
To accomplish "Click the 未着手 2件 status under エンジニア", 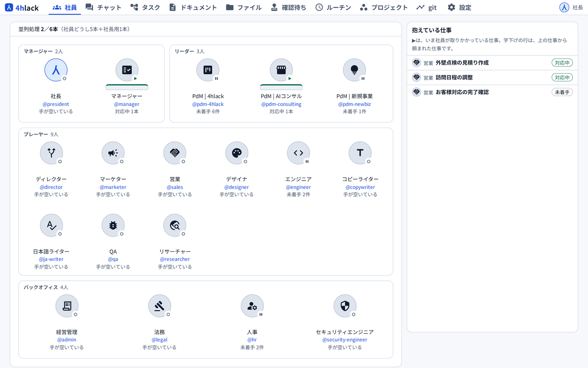I will [298, 195].
